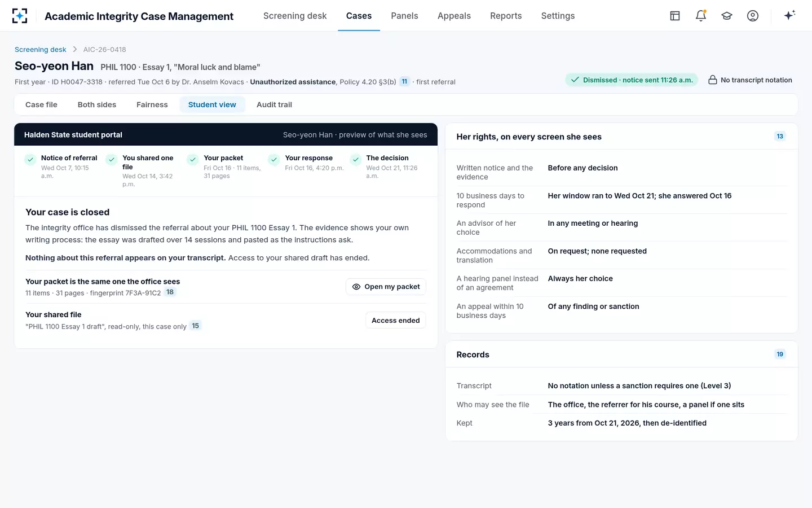812x508 pixels.
Task: Open the notifications bell
Action: pos(701,16)
